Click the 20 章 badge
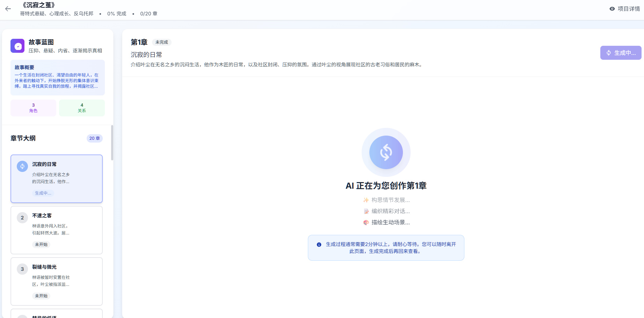644x318 pixels. point(94,138)
